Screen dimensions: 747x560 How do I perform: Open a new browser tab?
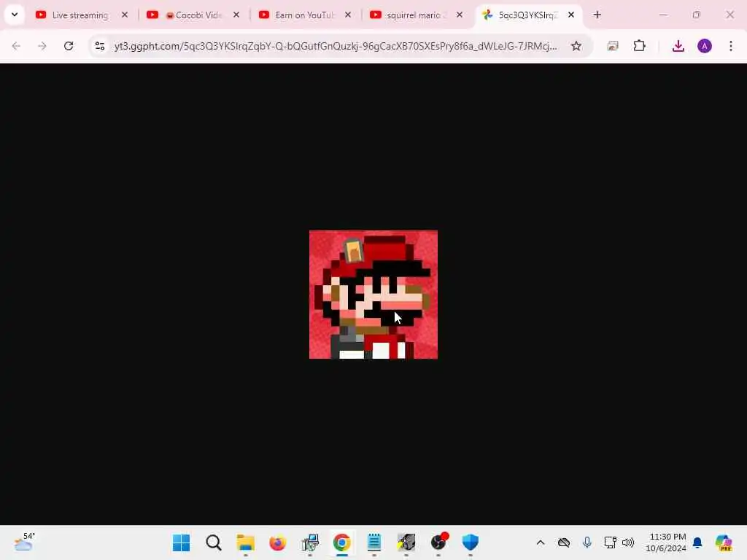coord(597,15)
